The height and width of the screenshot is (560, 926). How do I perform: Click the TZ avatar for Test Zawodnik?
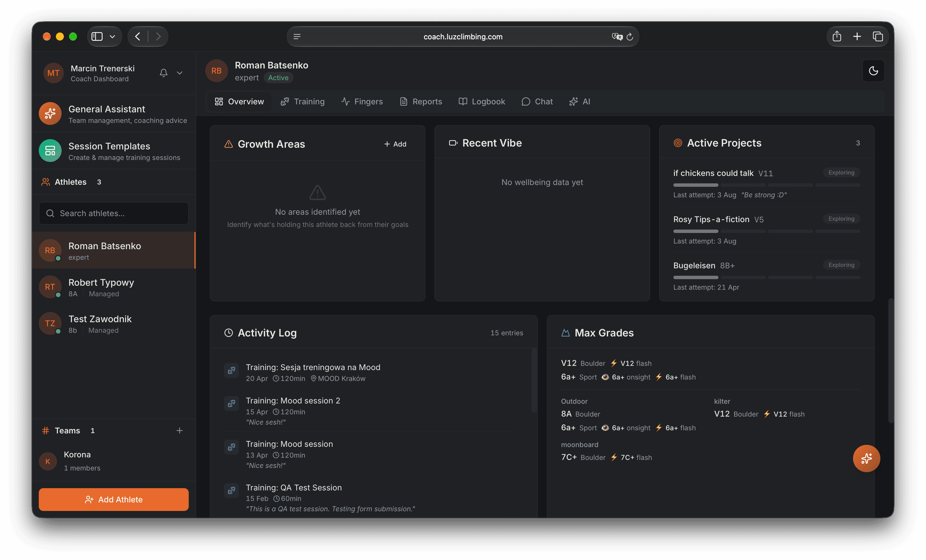pyautogui.click(x=50, y=324)
